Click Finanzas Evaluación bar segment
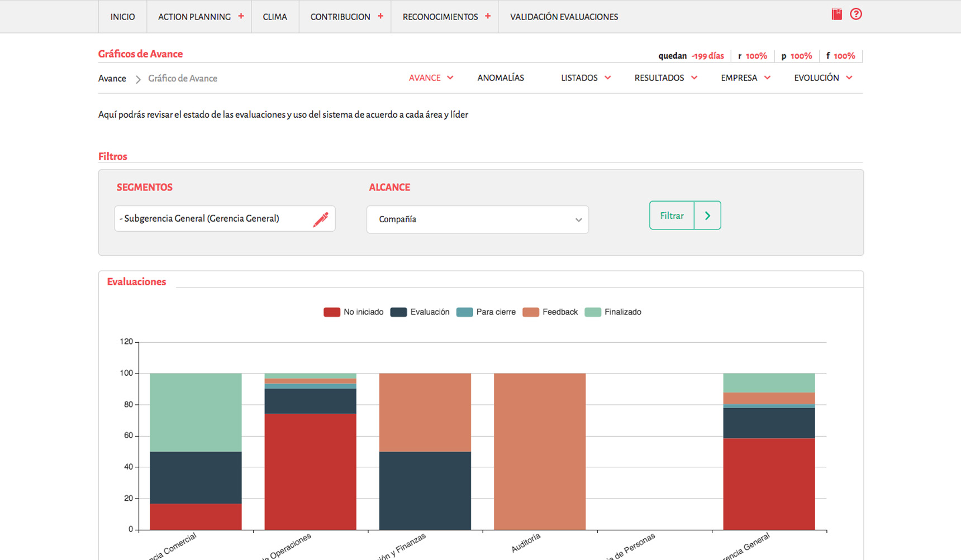Screen dimensions: 961x560 (425, 491)
